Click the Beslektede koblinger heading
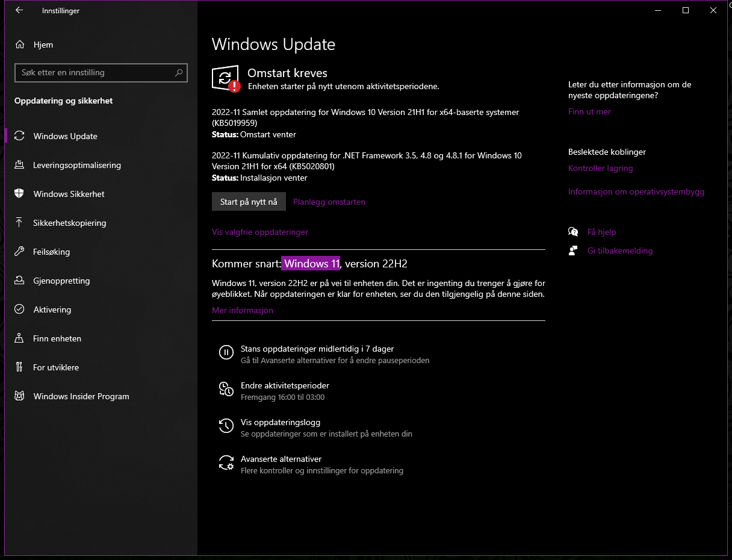Viewport: 732px width, 560px height. (607, 152)
